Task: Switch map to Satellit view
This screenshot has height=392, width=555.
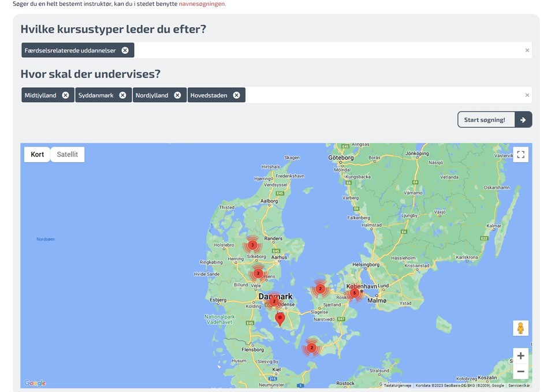Action: tap(67, 155)
